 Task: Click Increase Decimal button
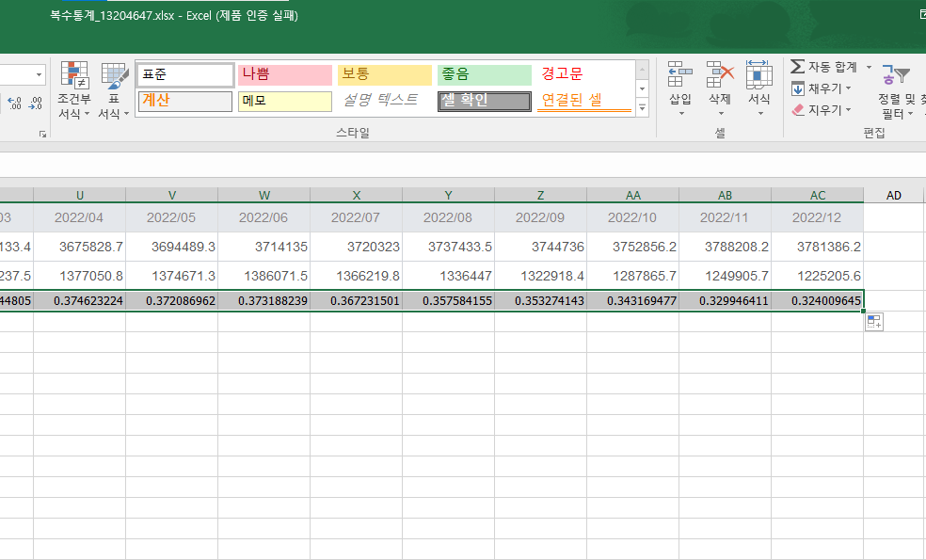pos(15,104)
